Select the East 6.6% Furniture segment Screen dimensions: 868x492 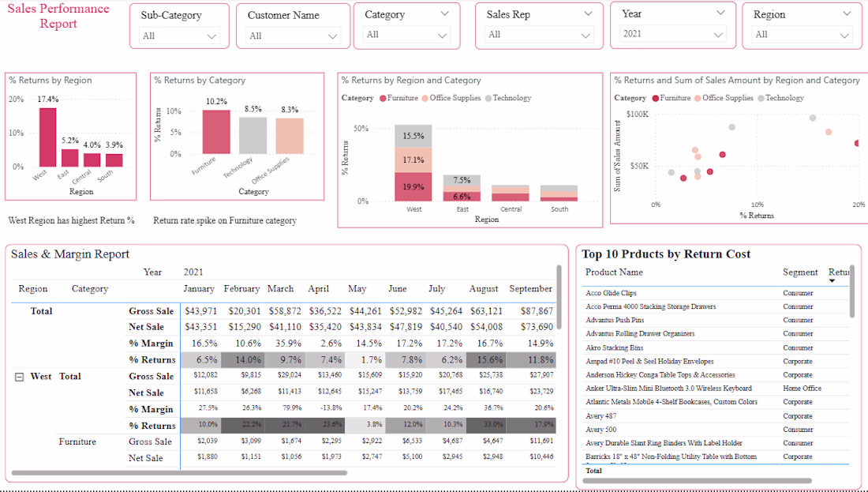(x=462, y=197)
